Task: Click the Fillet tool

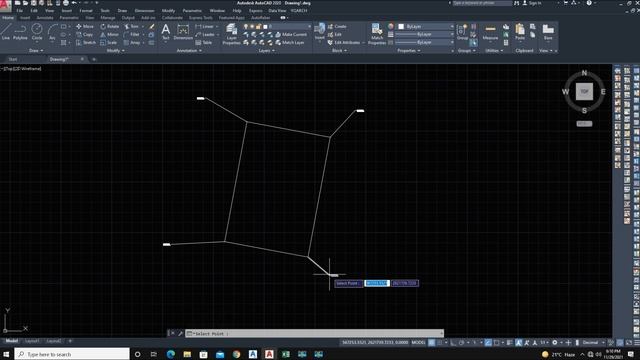Action: click(x=131, y=34)
